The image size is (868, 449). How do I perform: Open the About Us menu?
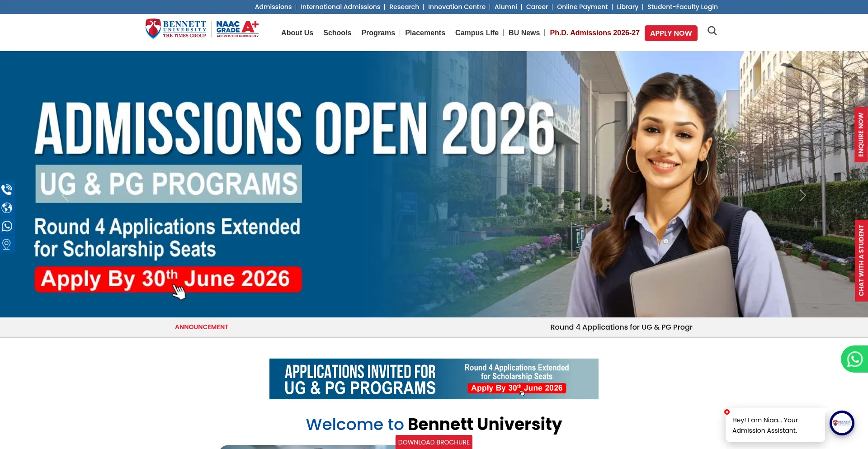[x=297, y=33]
